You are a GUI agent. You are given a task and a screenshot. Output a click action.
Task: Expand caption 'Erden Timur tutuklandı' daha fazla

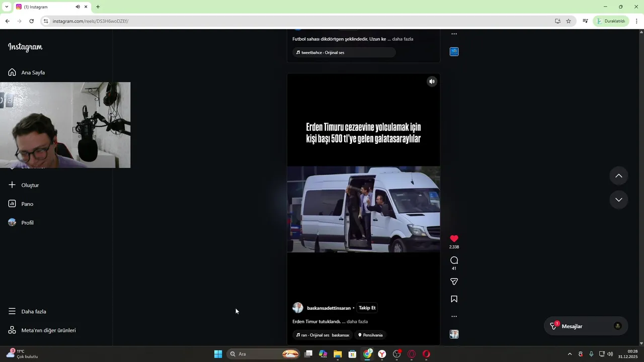[357, 321]
